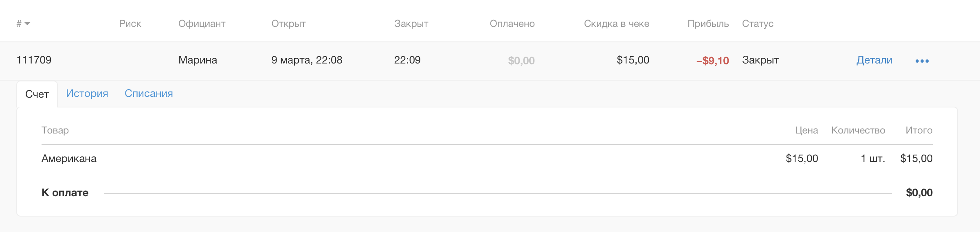Switch to the История tab
This screenshot has height=232, width=980.
tap(87, 94)
